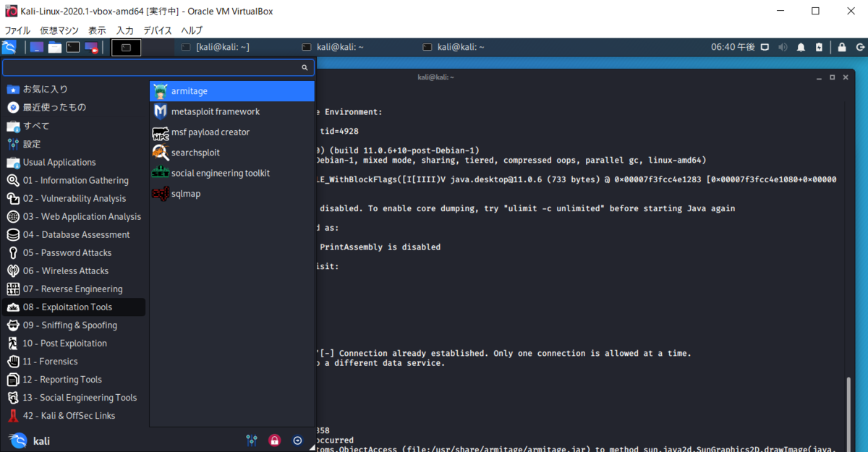
Task: Click the kali user name in menu footer
Action: point(41,440)
